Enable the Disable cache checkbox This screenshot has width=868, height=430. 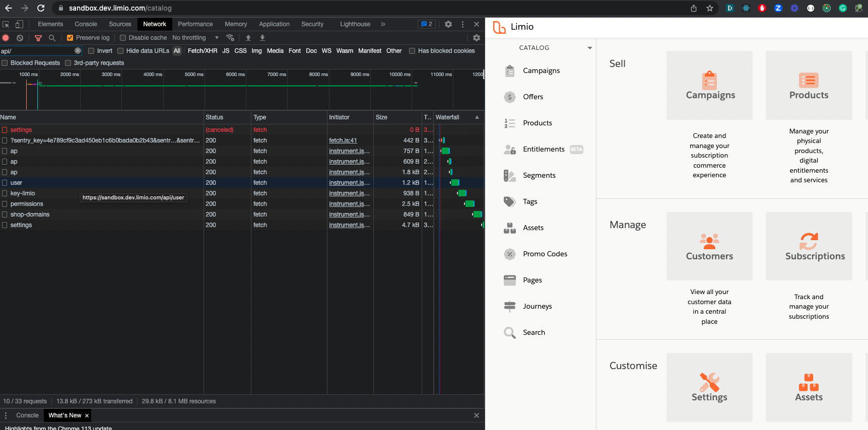tap(123, 38)
